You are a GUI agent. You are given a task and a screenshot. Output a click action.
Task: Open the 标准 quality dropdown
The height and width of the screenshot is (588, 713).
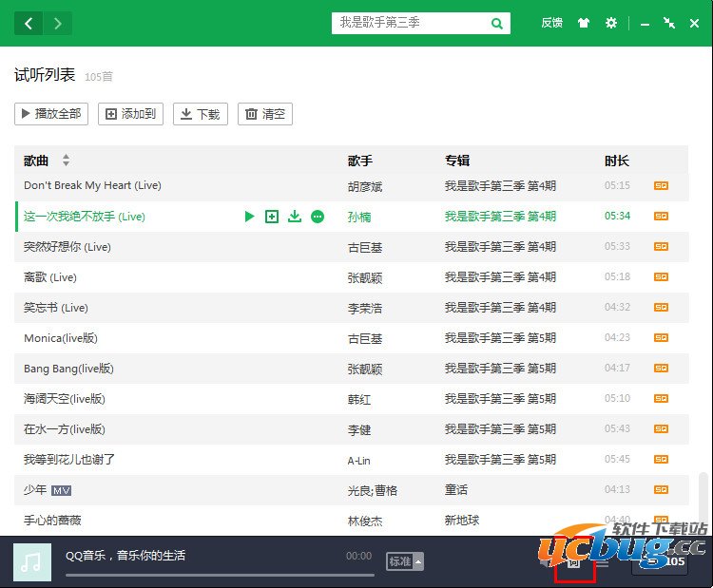pyautogui.click(x=404, y=561)
